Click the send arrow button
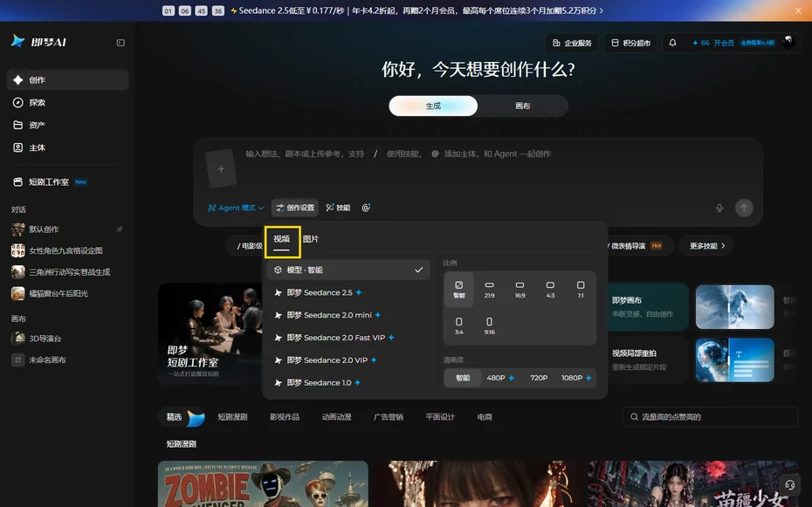812x507 pixels. (x=744, y=208)
